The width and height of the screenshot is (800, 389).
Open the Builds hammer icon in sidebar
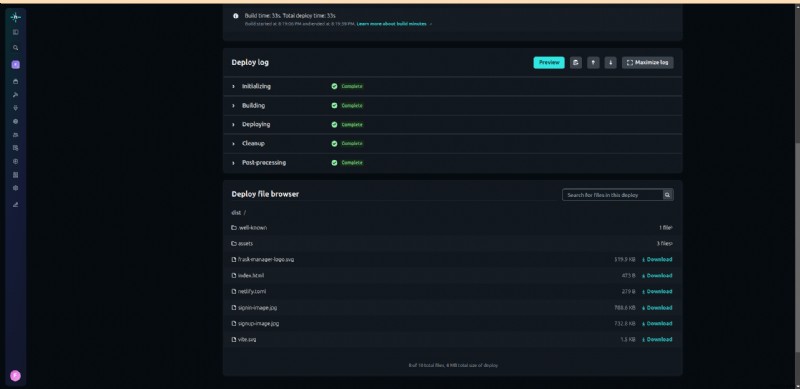pyautogui.click(x=15, y=95)
